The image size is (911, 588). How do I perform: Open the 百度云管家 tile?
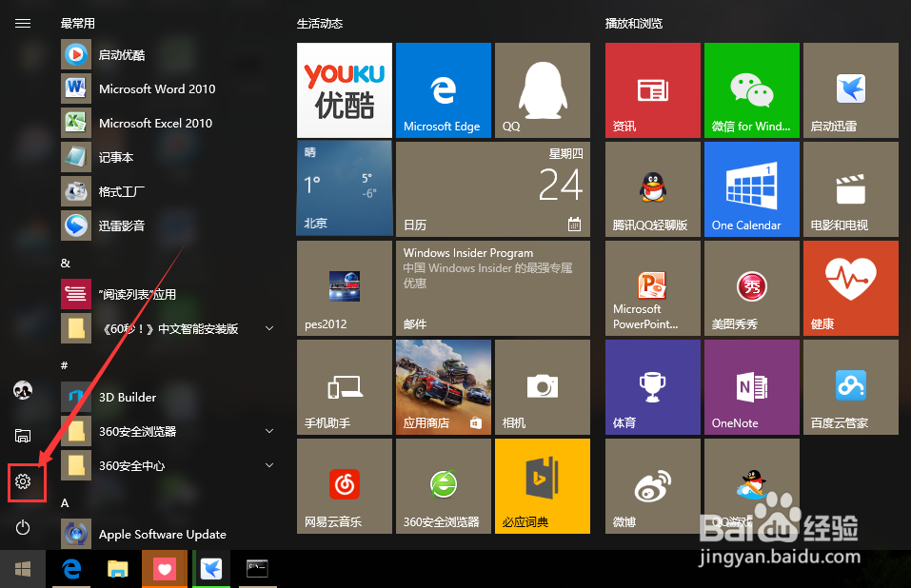(851, 387)
